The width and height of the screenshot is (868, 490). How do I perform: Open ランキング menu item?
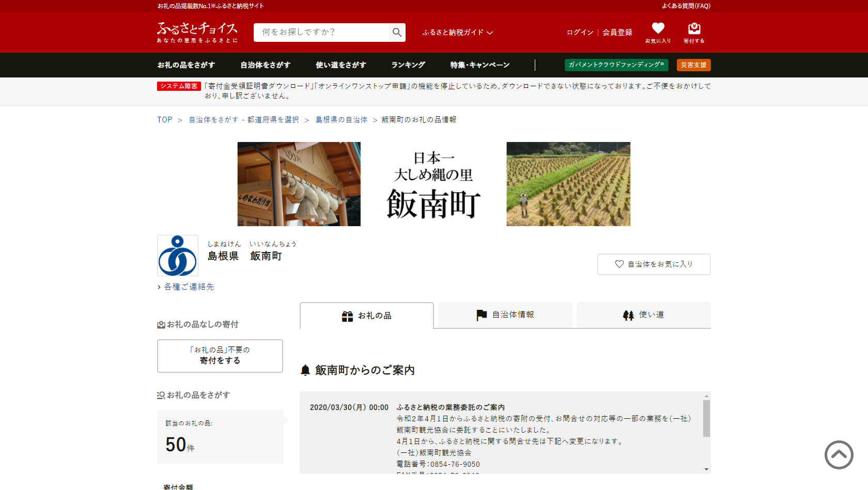(x=408, y=65)
